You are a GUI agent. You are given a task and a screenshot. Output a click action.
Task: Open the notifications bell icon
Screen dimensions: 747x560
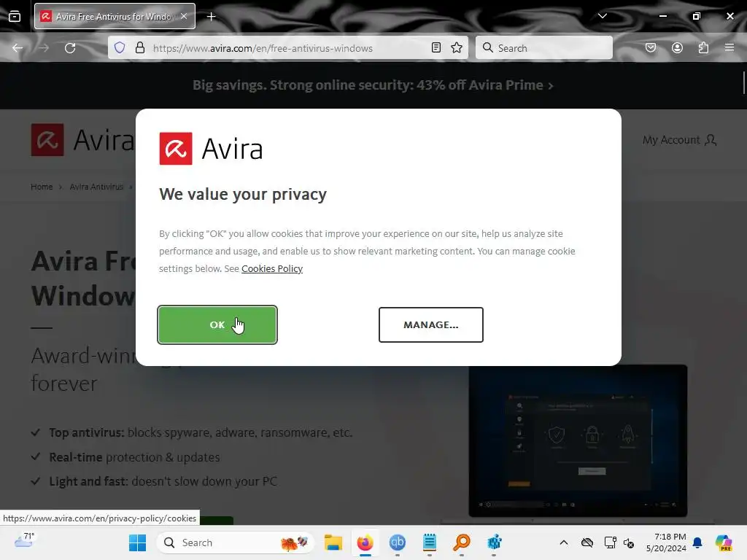[697, 542]
